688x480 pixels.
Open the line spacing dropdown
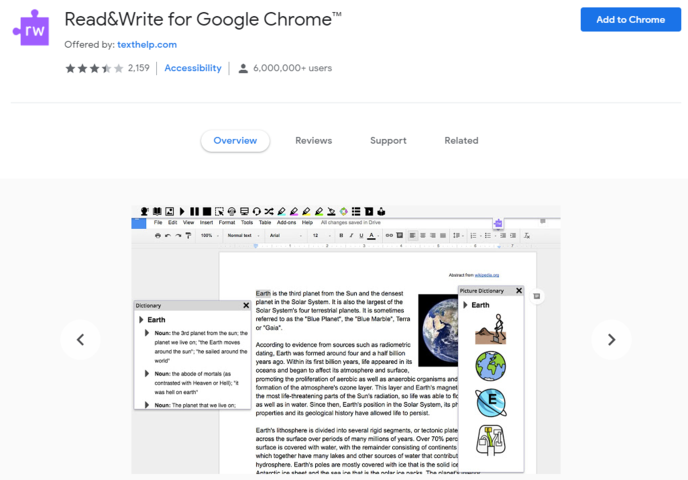click(458, 236)
